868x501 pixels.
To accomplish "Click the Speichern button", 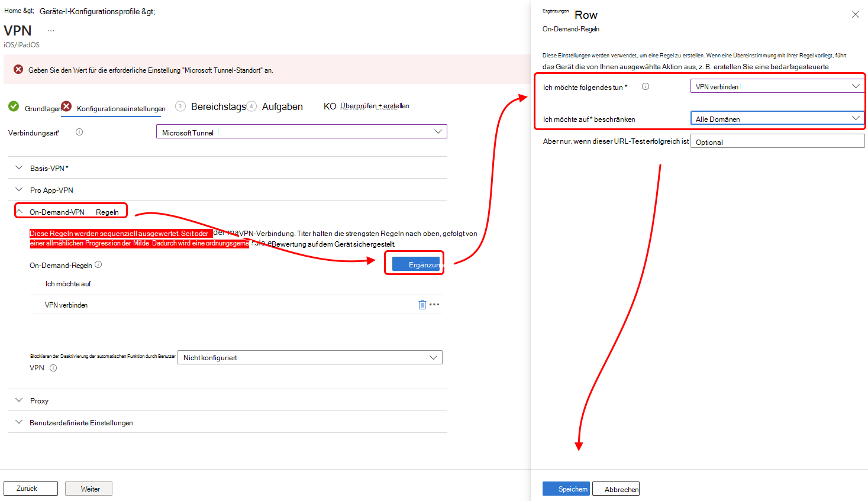I will click(x=566, y=489).
